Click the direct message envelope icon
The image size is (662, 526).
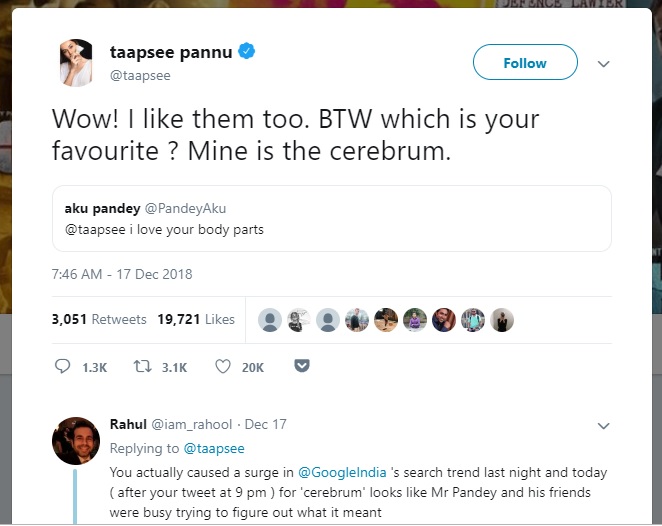302,367
